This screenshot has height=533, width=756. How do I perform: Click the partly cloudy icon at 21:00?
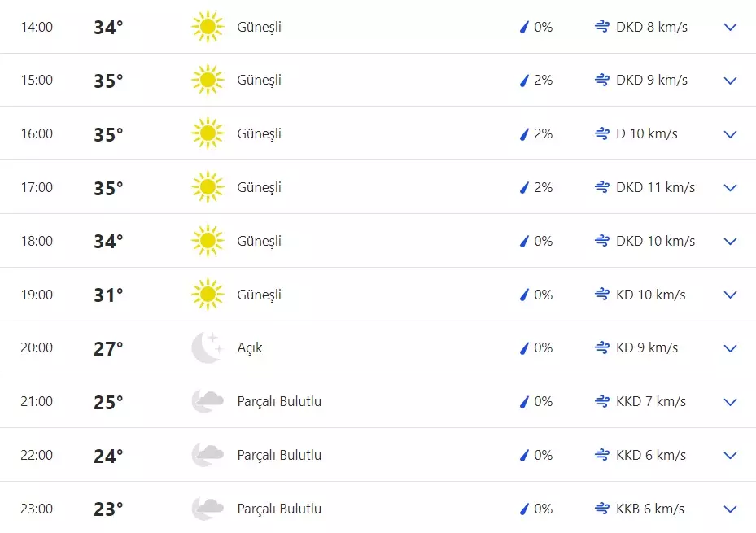[208, 401]
